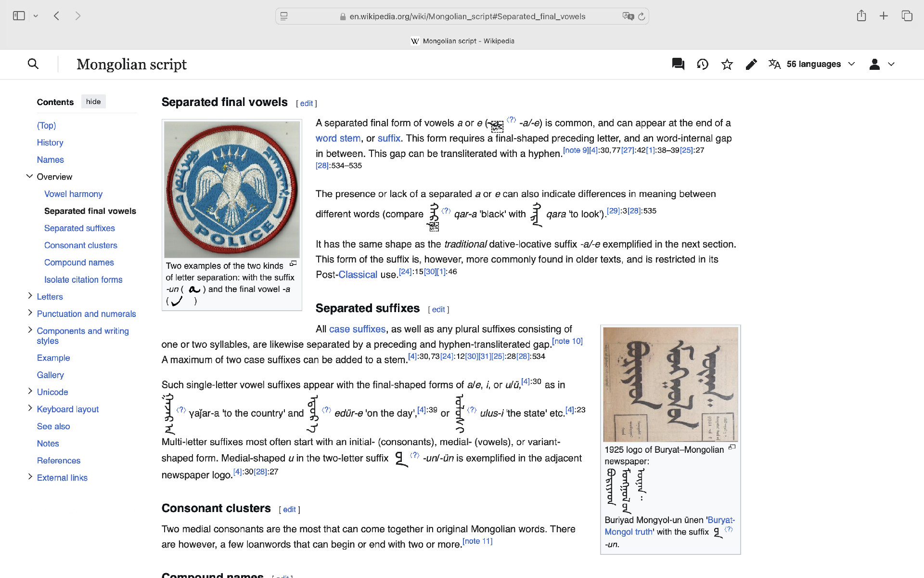Expand the Letters section in contents

pyautogui.click(x=30, y=296)
